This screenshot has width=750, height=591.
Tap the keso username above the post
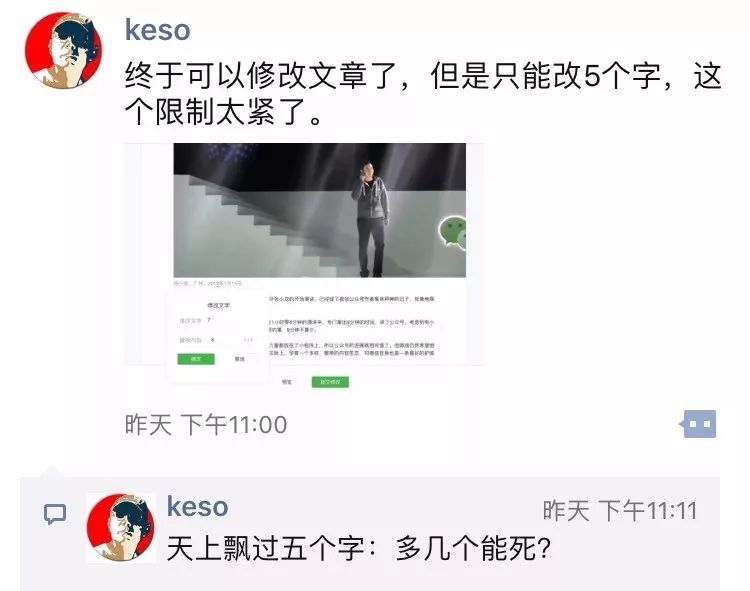click(x=157, y=30)
